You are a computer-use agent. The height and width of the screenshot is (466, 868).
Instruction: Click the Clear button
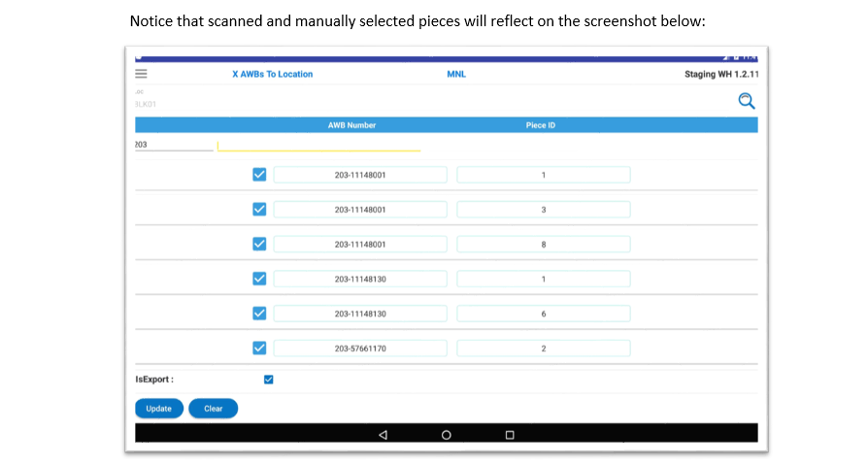(x=214, y=409)
